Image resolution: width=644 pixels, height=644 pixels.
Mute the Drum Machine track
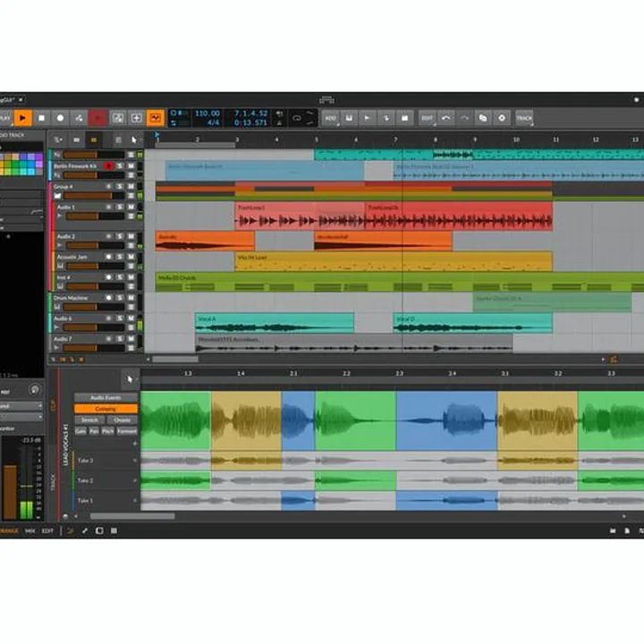pyautogui.click(x=131, y=298)
